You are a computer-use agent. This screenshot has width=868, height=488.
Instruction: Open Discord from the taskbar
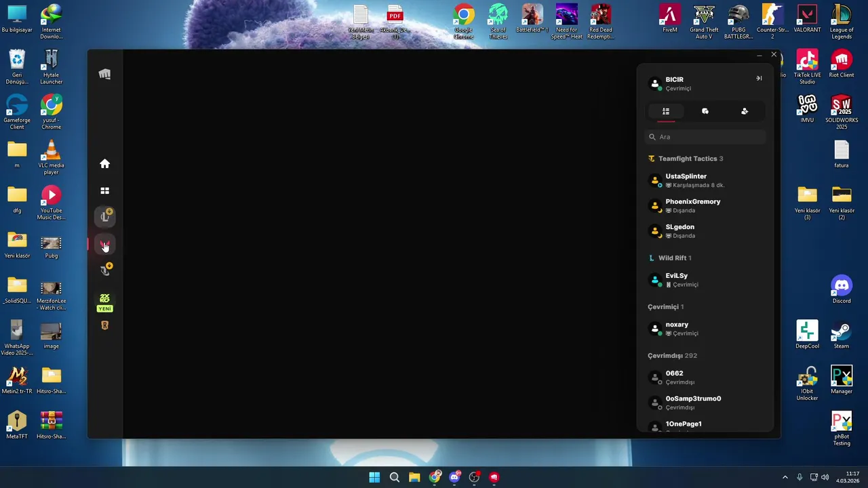click(454, 477)
